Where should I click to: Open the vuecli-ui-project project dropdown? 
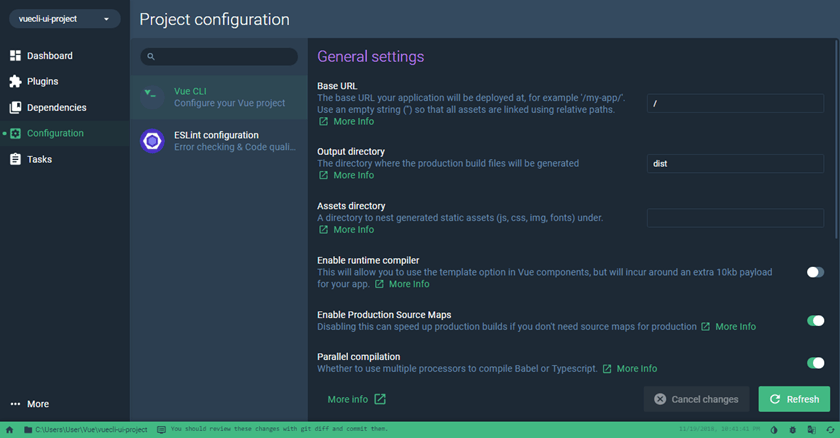[x=64, y=19]
